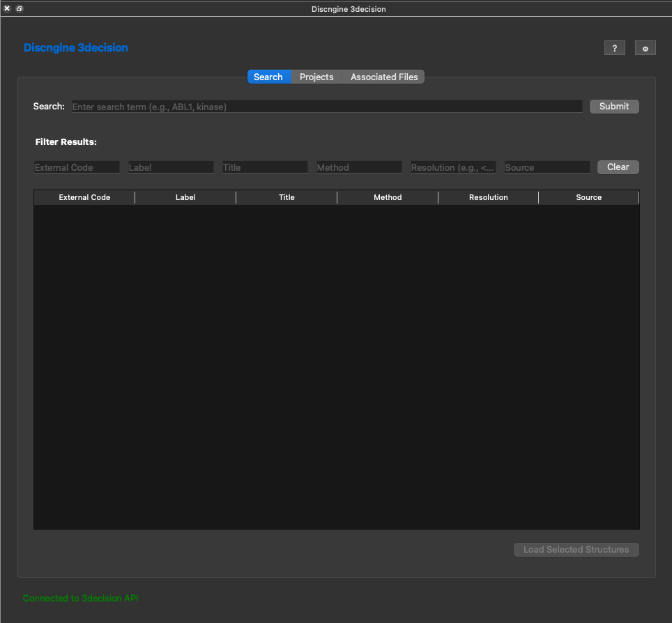
Task: Click the Discngine 3decision blue heading
Action: (76, 47)
